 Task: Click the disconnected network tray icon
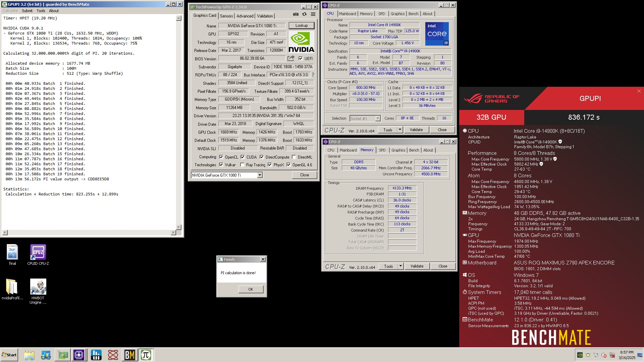click(612, 355)
